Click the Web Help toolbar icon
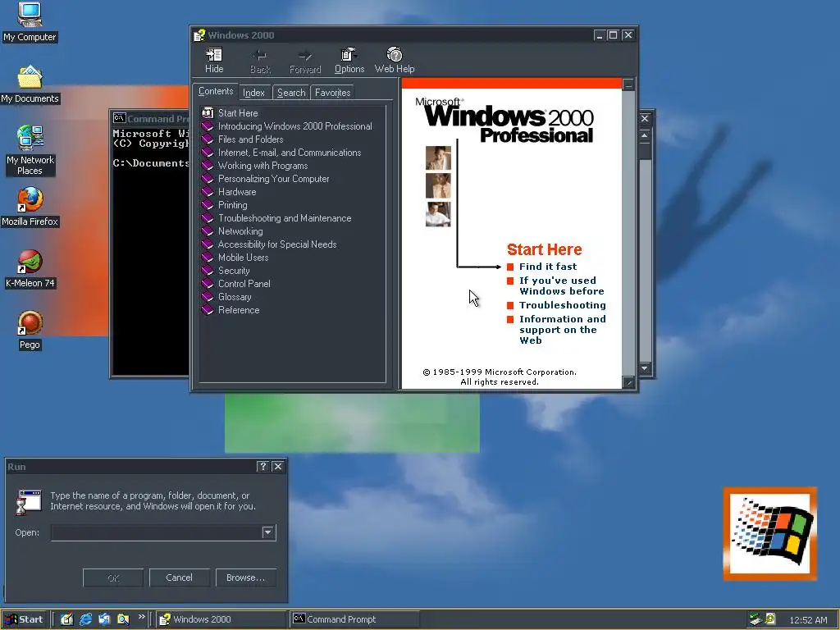840x630 pixels. [395, 60]
